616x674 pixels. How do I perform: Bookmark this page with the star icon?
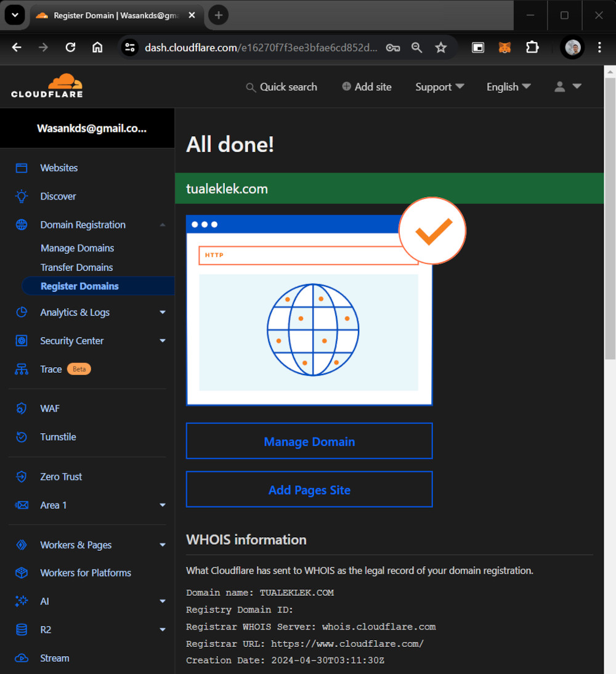[x=441, y=47]
